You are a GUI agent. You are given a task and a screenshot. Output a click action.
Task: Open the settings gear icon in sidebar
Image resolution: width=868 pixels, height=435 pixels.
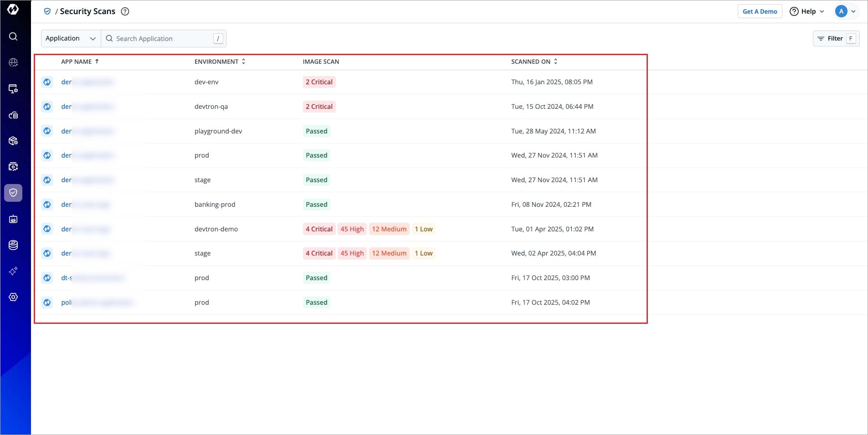click(13, 297)
